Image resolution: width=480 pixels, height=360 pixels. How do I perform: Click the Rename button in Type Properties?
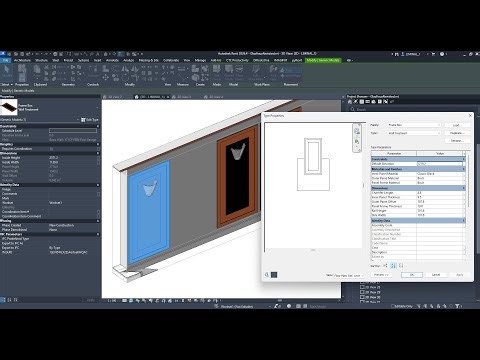pos(457,141)
